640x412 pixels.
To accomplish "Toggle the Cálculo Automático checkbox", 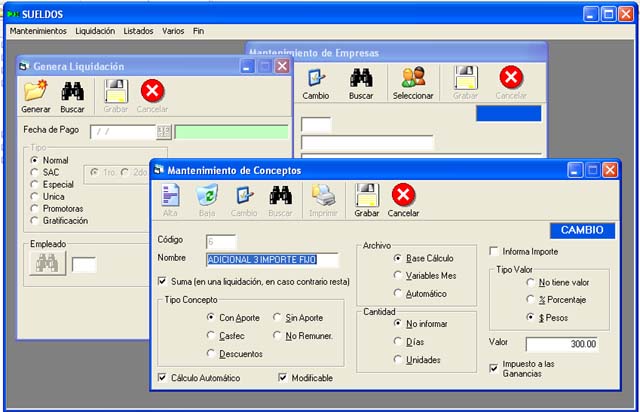I will pyautogui.click(x=163, y=378).
